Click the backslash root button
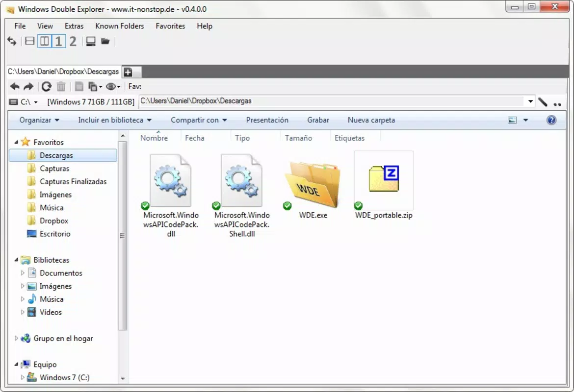Viewport: 574px width, 392px height. [x=543, y=102]
